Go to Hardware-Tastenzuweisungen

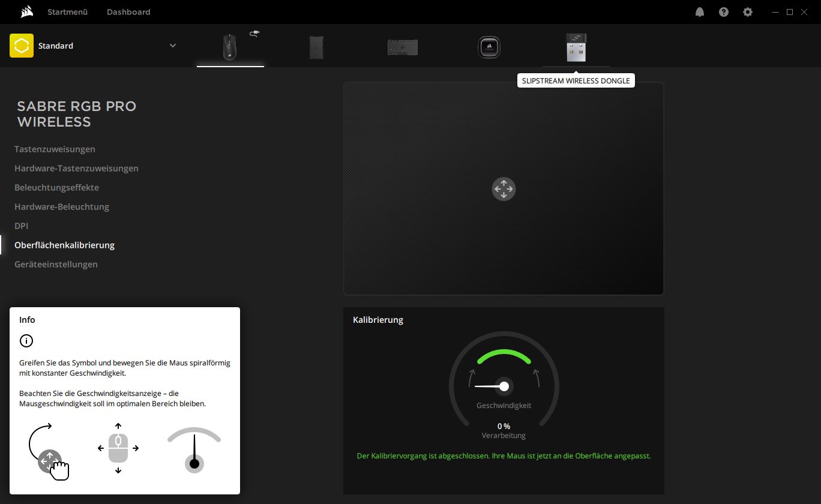click(x=76, y=168)
